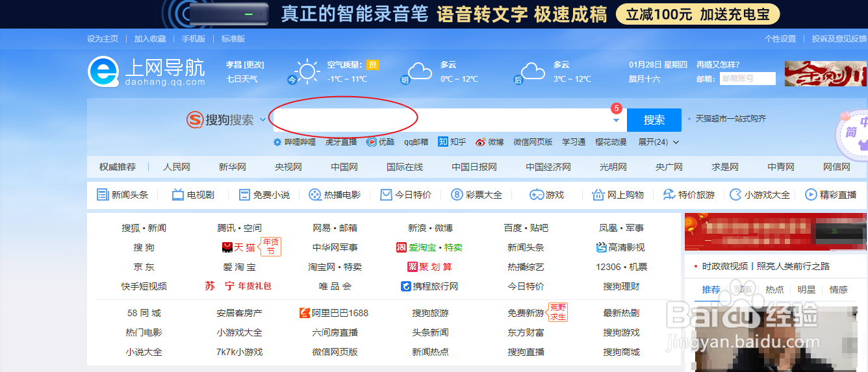Viewport: 868px width, 372px height.
Task: Click 设为主页 link
Action: click(x=103, y=39)
